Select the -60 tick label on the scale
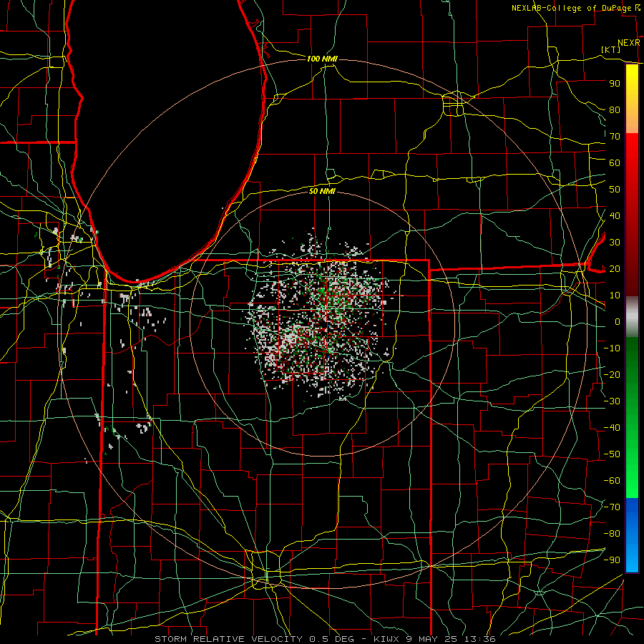This screenshot has width=644, height=644. click(x=612, y=481)
